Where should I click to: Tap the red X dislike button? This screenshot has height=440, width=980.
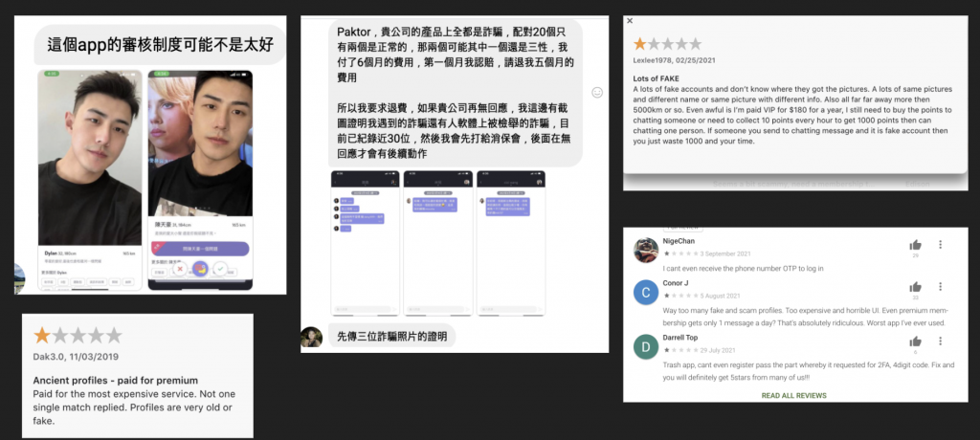(x=179, y=271)
